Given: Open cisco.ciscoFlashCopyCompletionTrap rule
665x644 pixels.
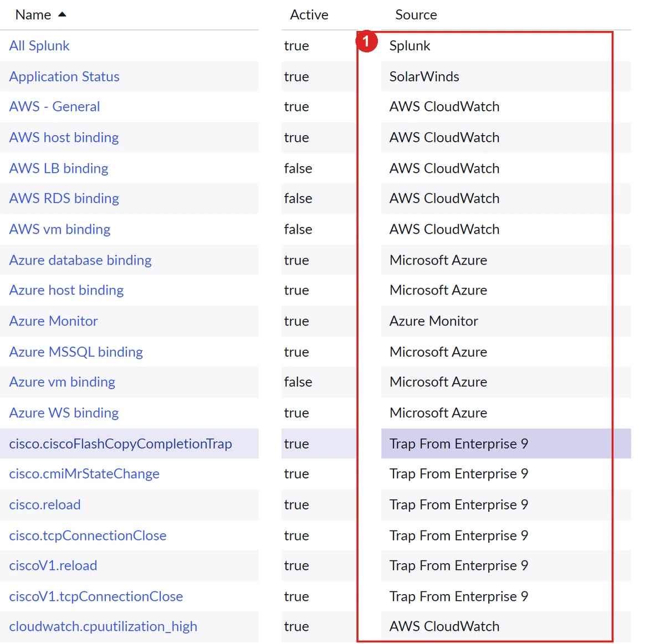Looking at the screenshot, I should 120,444.
